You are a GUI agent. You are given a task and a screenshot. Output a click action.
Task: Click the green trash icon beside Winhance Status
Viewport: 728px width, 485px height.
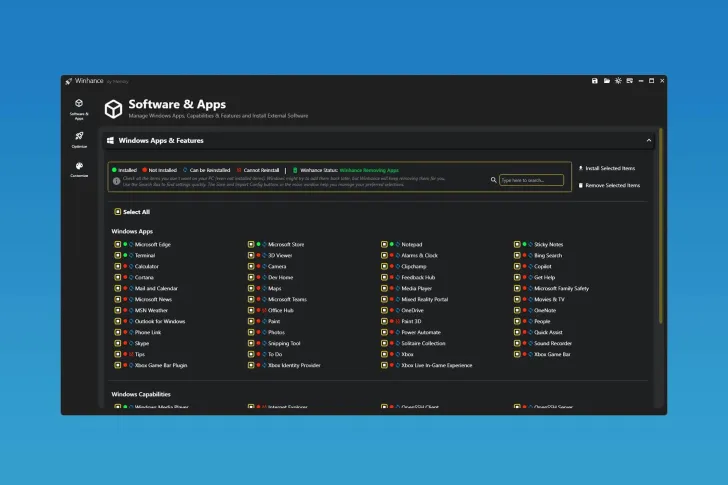(x=295, y=170)
